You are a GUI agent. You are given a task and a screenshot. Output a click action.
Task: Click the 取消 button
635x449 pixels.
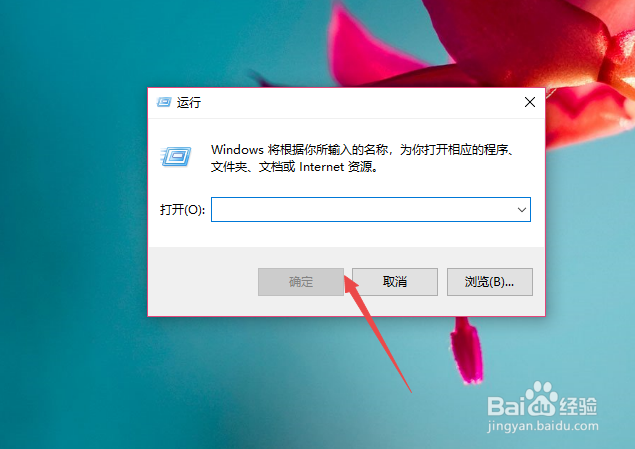click(x=395, y=282)
